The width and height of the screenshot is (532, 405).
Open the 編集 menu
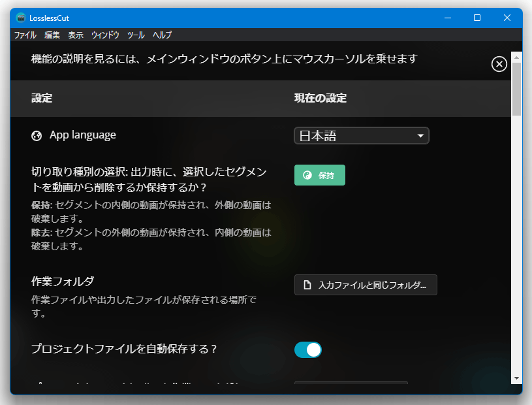click(x=52, y=35)
